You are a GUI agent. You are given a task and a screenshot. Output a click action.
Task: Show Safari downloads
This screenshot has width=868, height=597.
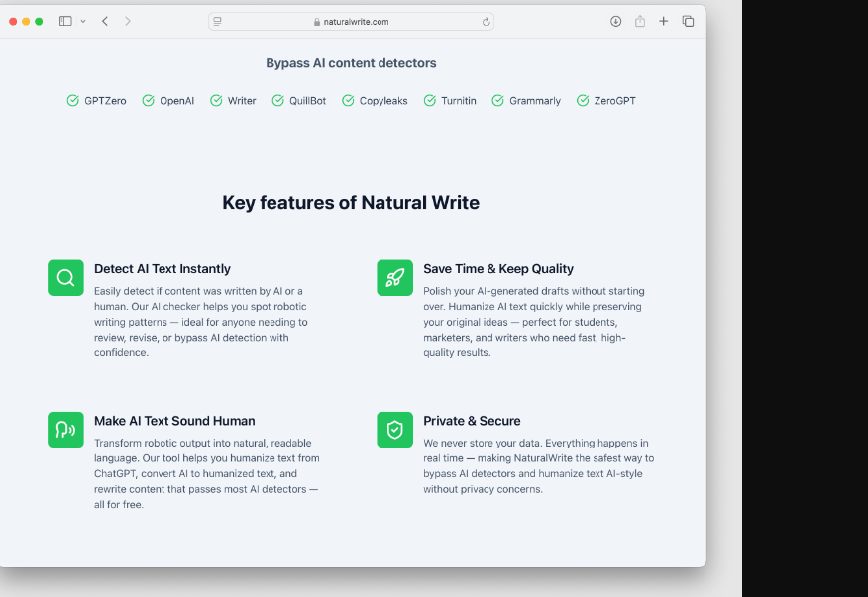615,21
